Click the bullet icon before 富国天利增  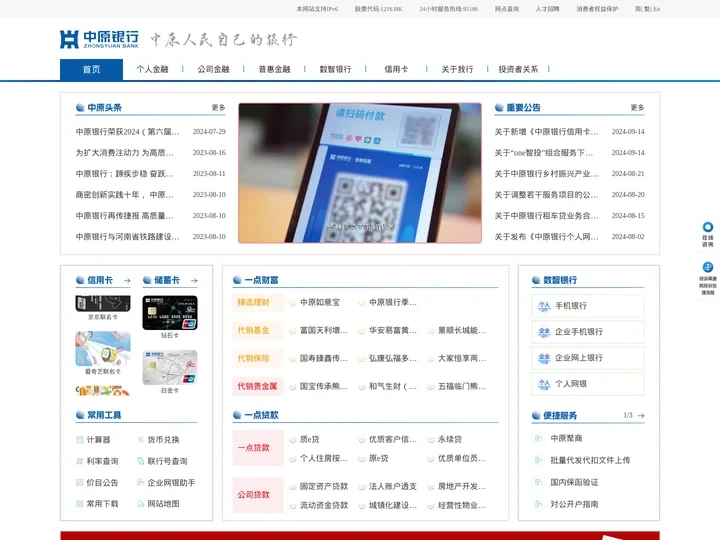click(293, 331)
